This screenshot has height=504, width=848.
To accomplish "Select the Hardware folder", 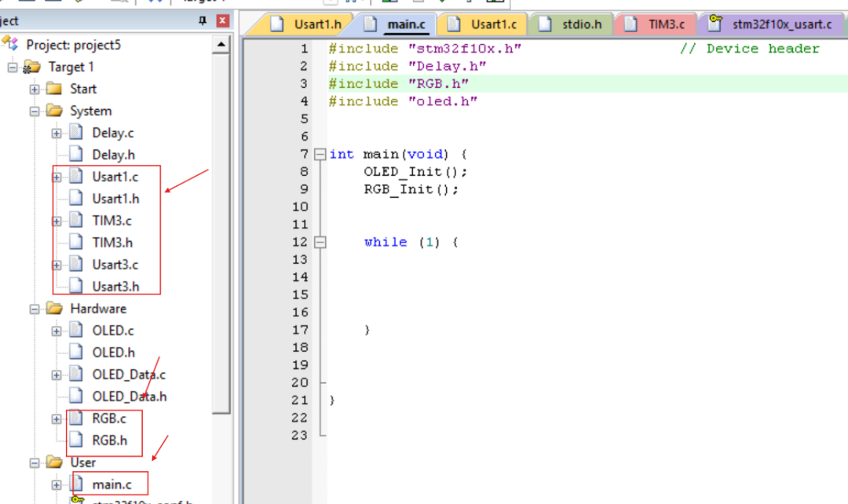I will tap(98, 309).
